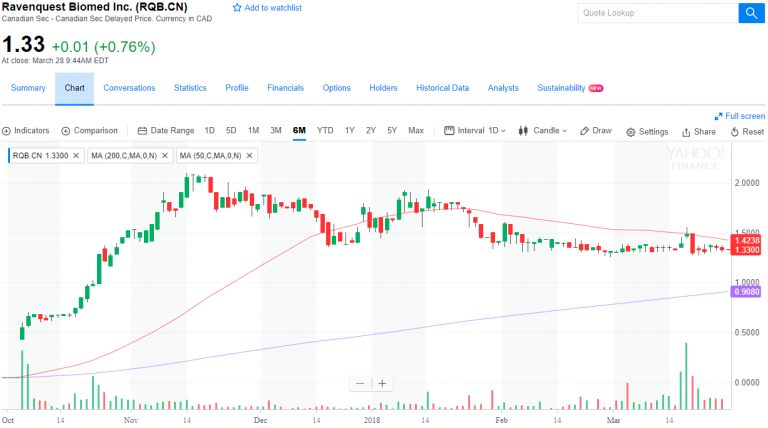Select the 5D range
The image size is (768, 428).
coord(231,131)
